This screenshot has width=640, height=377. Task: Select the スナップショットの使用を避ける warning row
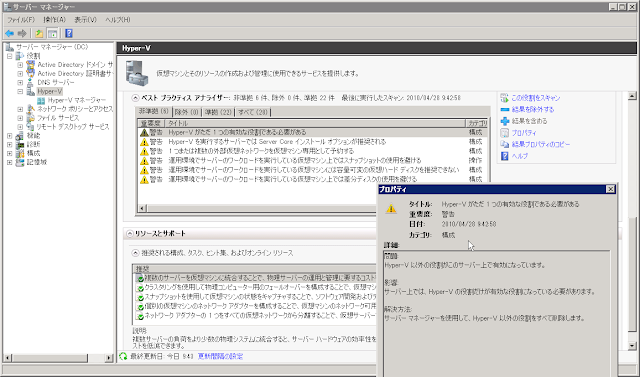[x=313, y=160]
